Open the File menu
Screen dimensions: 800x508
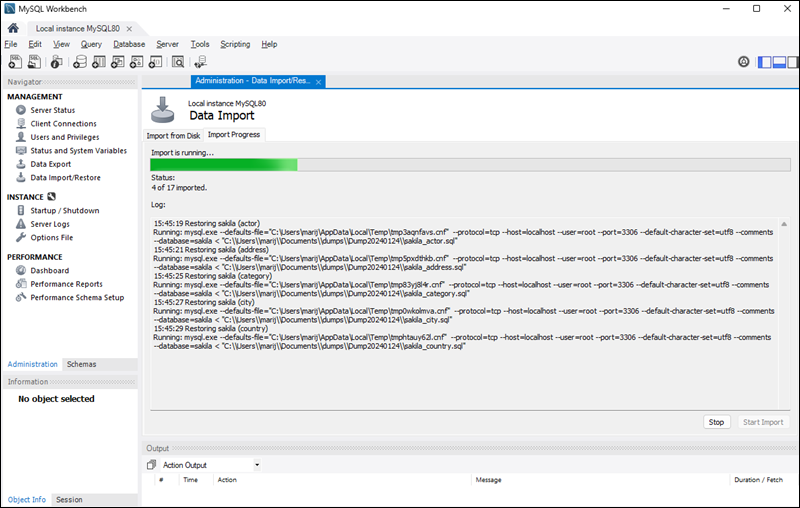(x=11, y=44)
